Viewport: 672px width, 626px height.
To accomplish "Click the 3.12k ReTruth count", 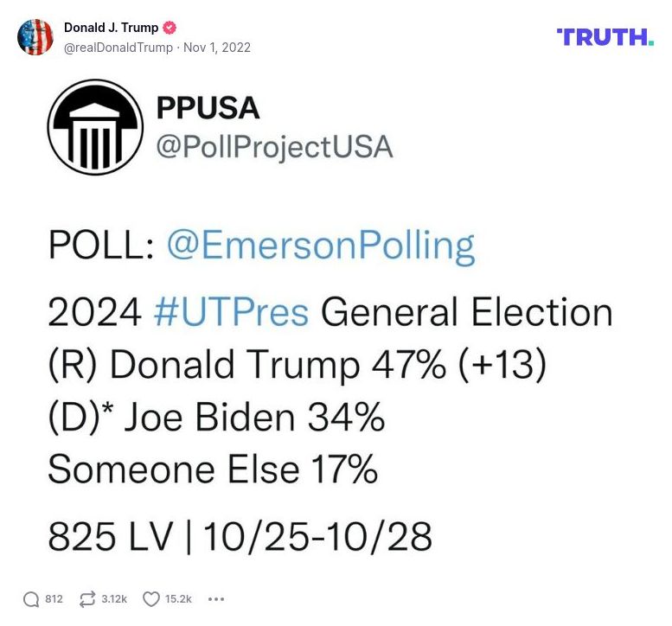I will coord(114,599).
